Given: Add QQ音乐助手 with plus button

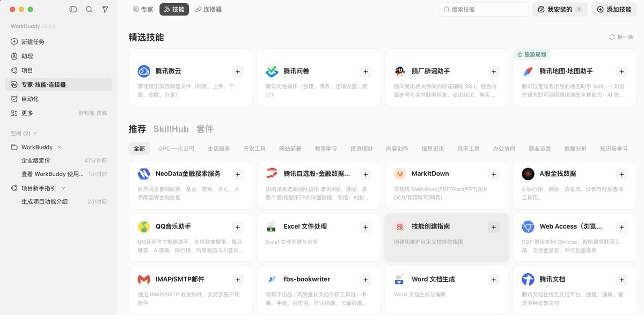Looking at the screenshot, I should point(238,227).
